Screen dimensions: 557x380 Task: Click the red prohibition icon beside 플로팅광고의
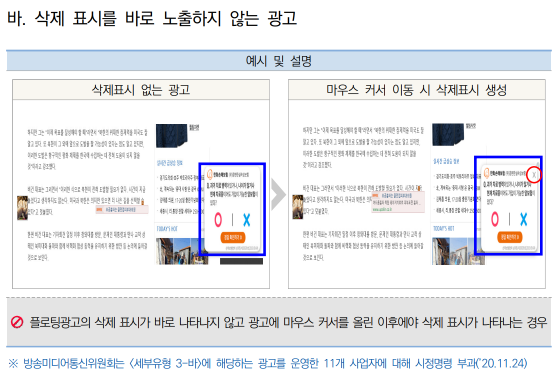[x=17, y=322]
